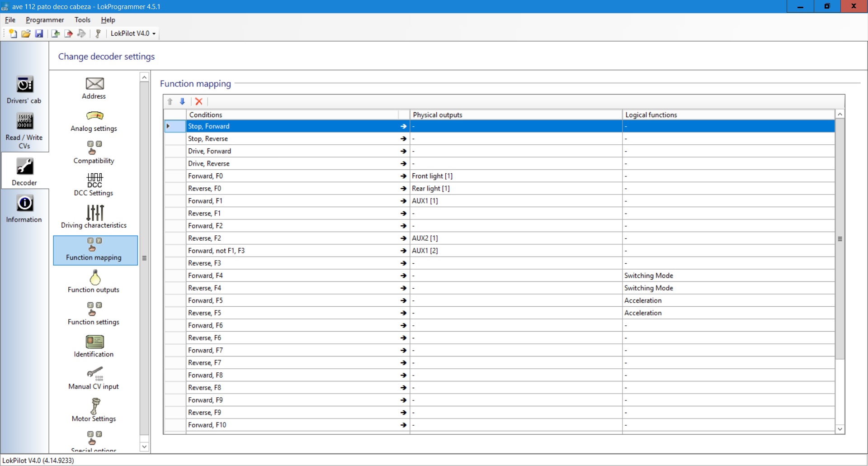Open Address settings page
The image size is (868, 466).
click(94, 88)
